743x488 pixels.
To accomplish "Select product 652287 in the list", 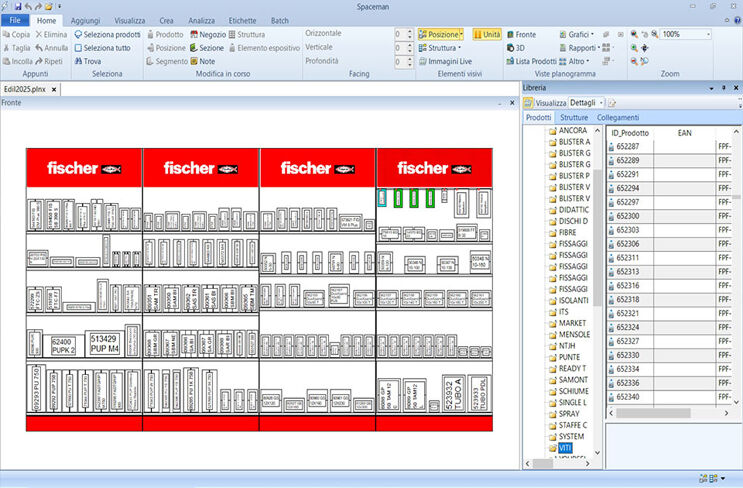I will click(x=627, y=146).
